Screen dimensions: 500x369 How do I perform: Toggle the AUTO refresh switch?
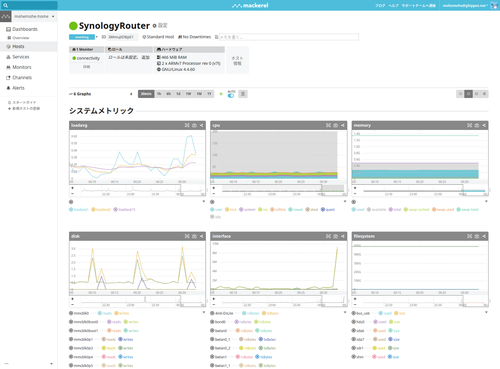tap(231, 96)
